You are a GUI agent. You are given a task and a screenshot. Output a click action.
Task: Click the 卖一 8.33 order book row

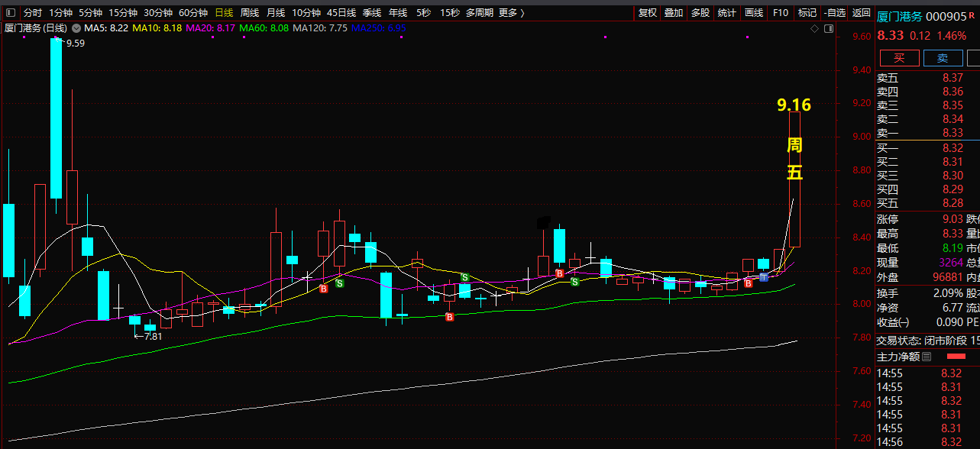[x=927, y=133]
